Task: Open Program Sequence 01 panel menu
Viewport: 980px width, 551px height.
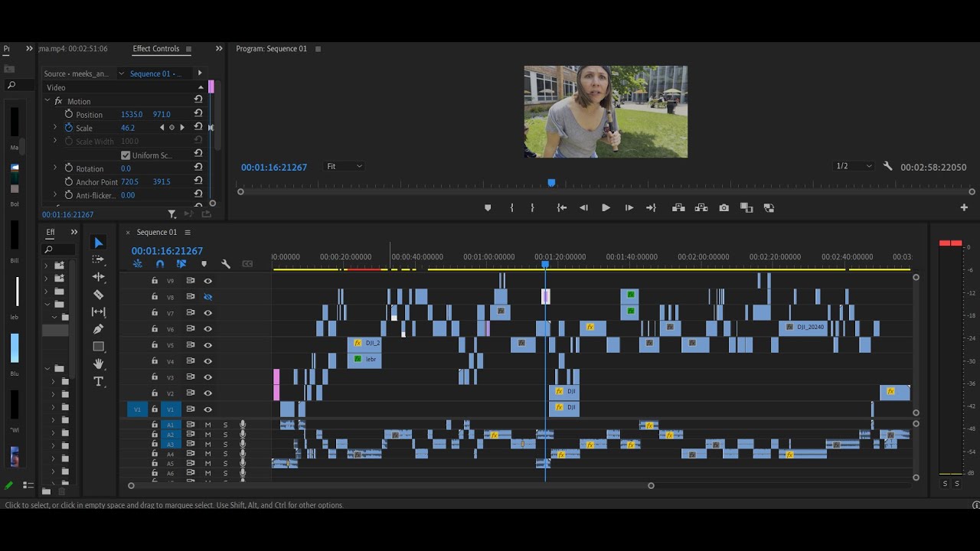Action: 318,49
